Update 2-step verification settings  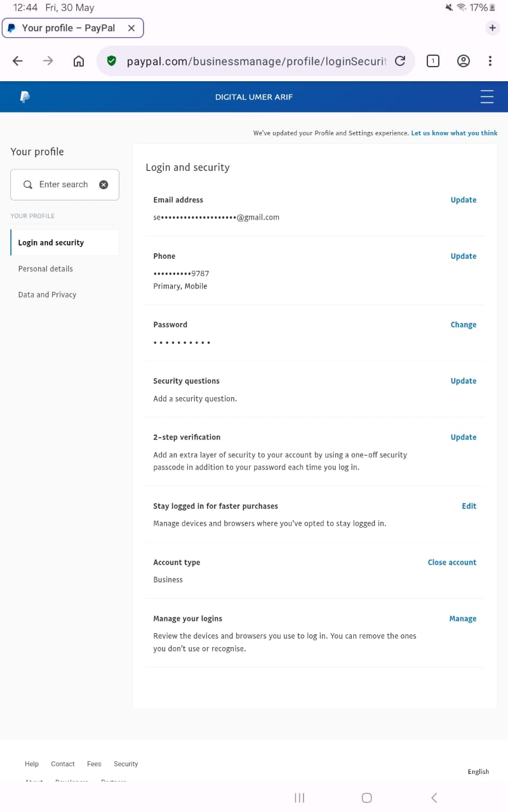point(463,437)
